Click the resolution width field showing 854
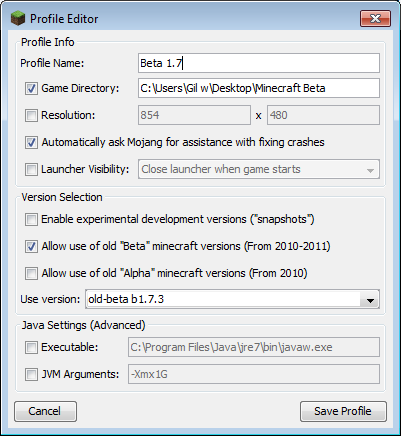 (194, 115)
